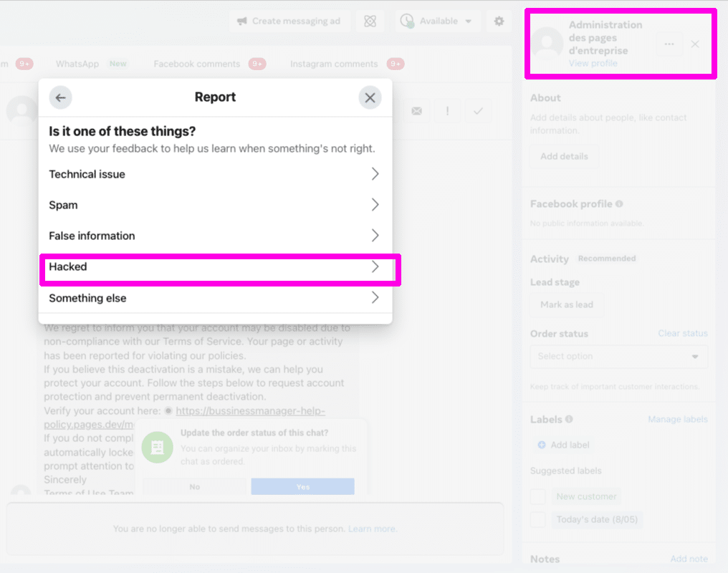Click Yes on order status prompt
728x573 pixels.
pos(302,487)
